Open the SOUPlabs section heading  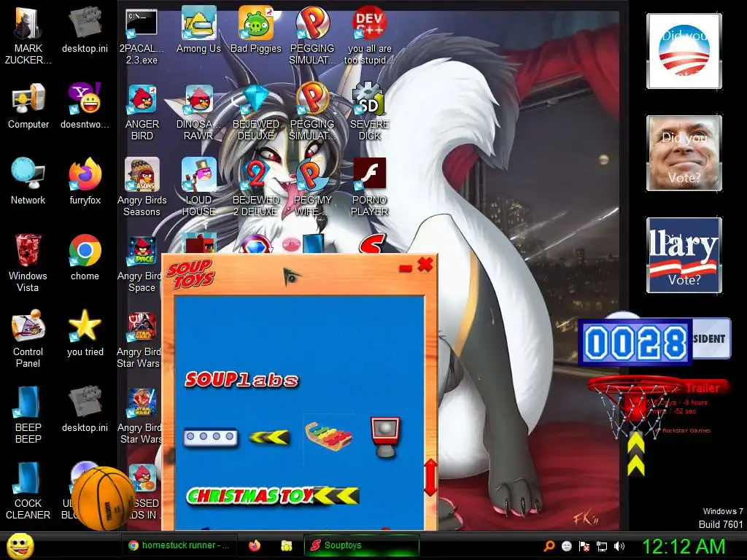click(x=241, y=379)
